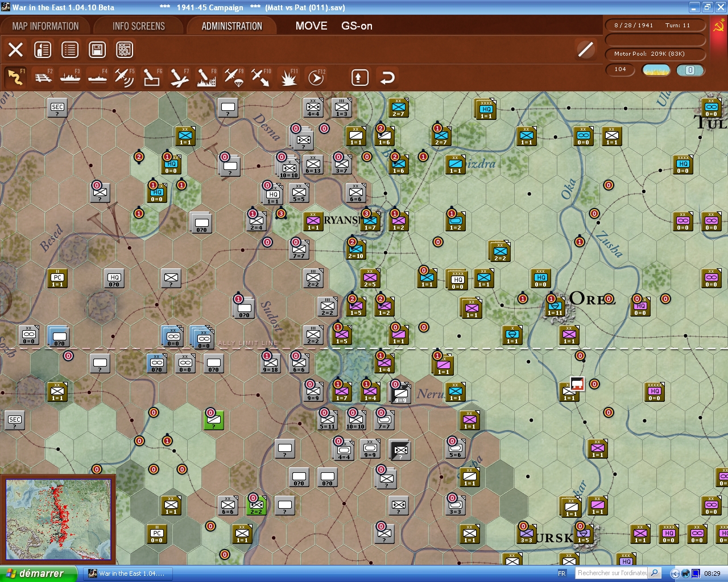
Task: Click the 08:29 taskbar clock
Action: (x=712, y=574)
